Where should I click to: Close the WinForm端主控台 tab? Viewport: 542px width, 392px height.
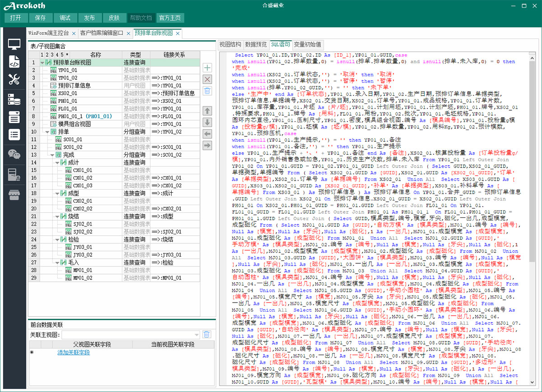click(74, 33)
